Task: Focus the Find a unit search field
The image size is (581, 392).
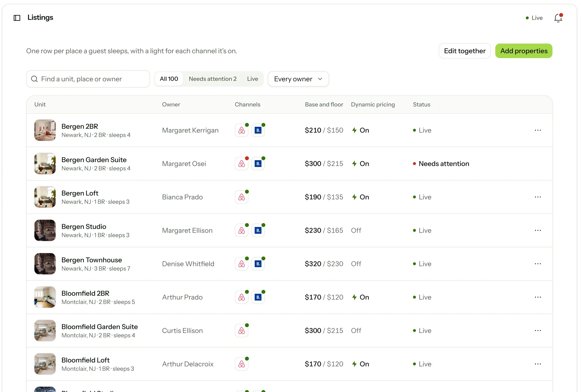Action: tap(88, 79)
